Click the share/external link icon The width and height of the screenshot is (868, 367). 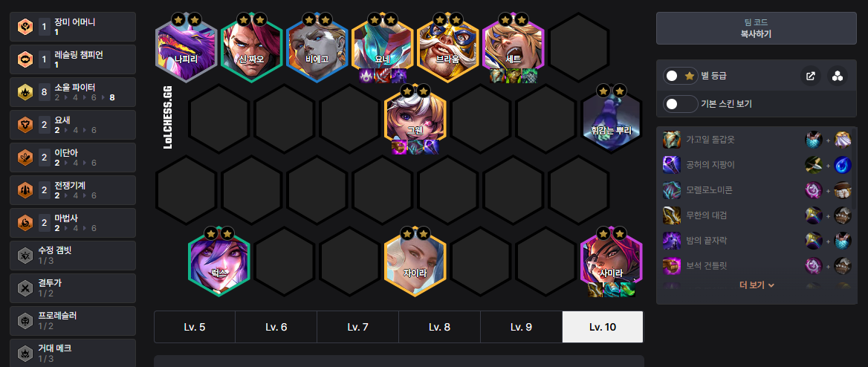811,76
